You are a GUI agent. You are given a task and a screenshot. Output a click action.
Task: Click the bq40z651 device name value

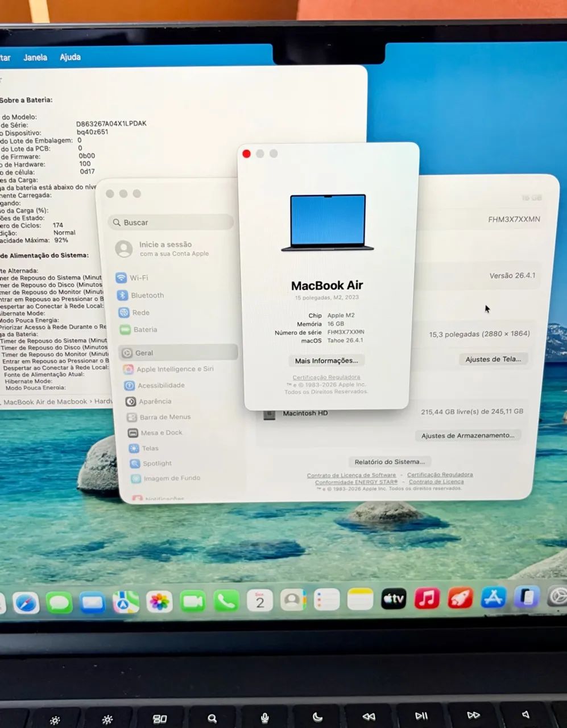point(92,131)
